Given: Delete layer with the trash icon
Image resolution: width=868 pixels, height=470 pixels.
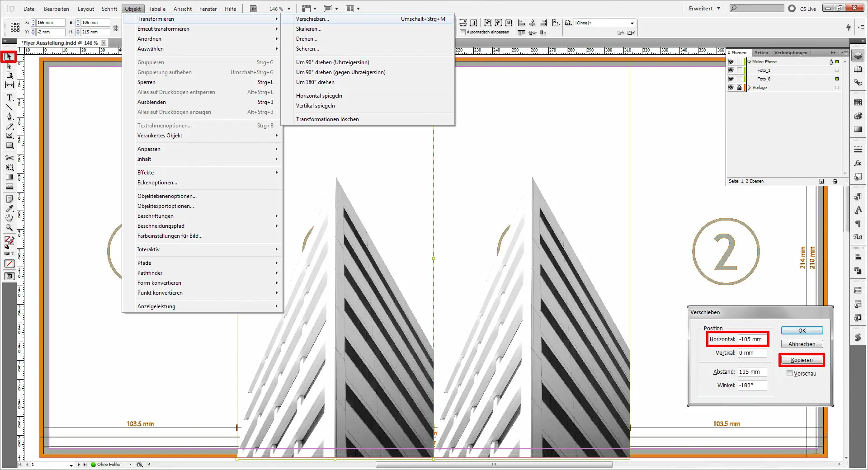Looking at the screenshot, I should (835, 181).
